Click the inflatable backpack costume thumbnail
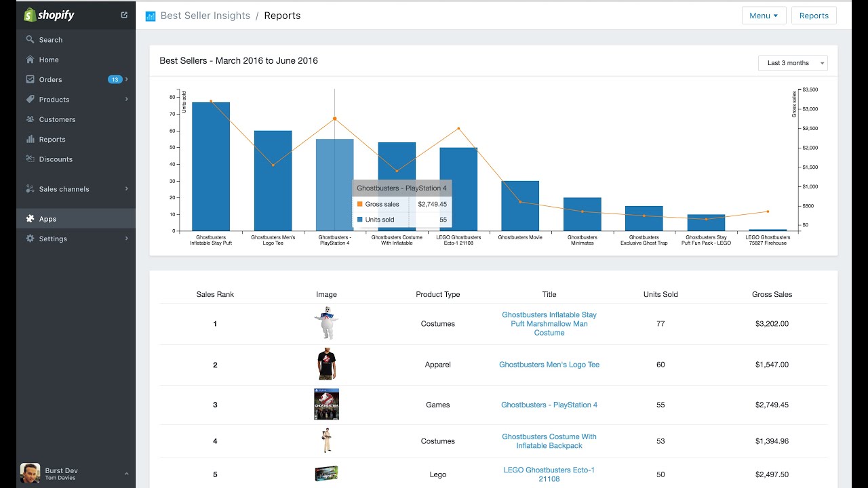This screenshot has height=488, width=868. click(326, 441)
